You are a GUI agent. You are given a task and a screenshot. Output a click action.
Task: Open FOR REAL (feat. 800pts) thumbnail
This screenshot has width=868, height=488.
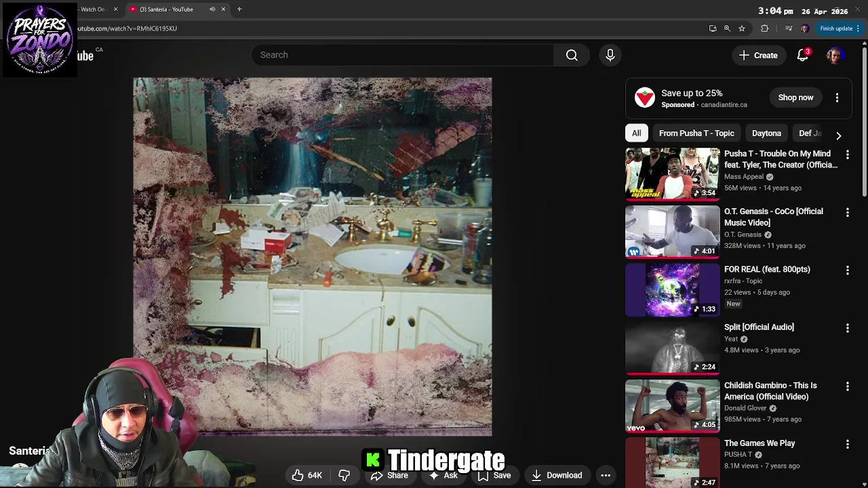pyautogui.click(x=672, y=290)
